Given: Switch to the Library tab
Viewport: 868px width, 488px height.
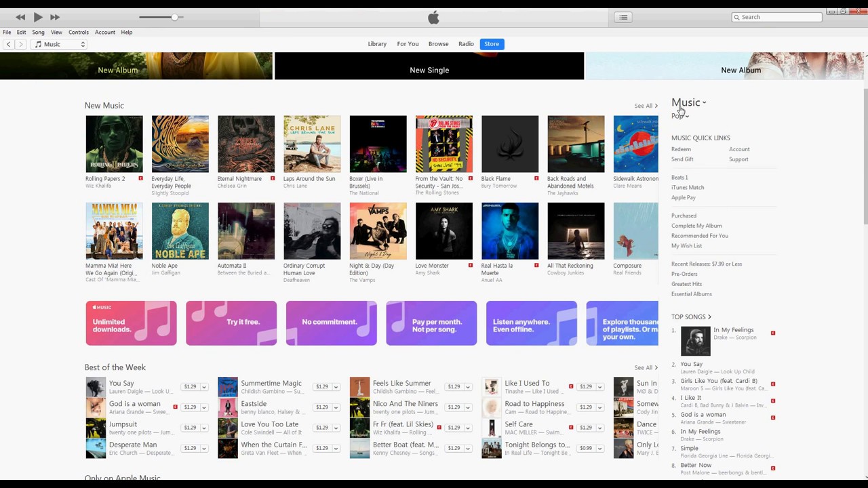Looking at the screenshot, I should pos(377,44).
